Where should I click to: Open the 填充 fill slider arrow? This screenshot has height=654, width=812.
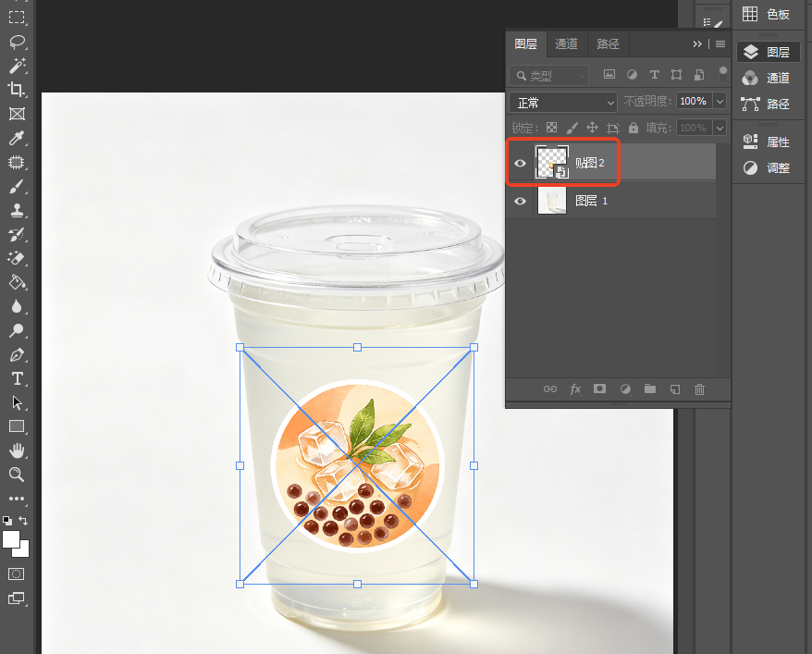click(x=720, y=128)
